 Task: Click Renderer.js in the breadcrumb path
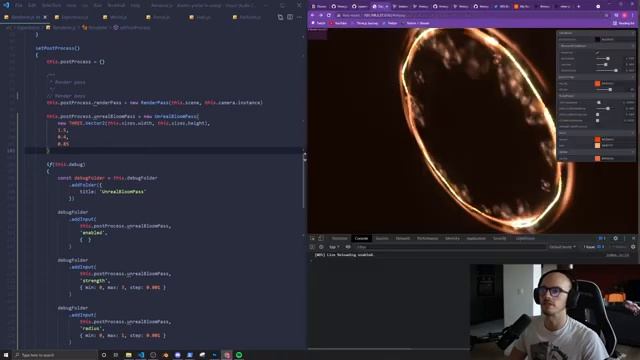click(61, 27)
